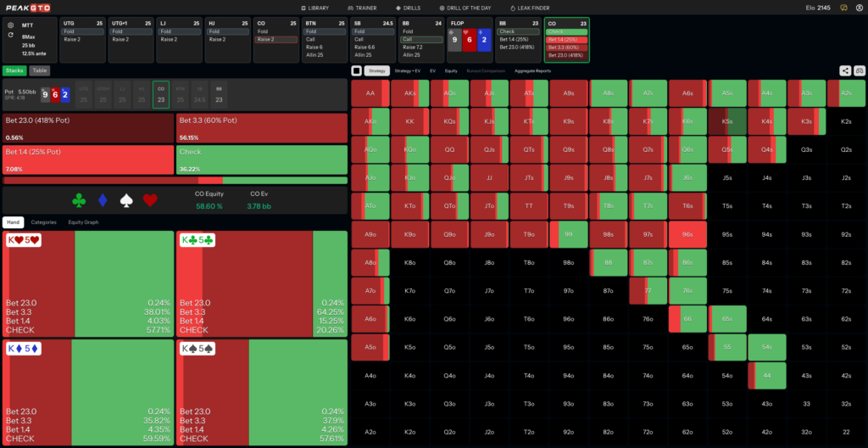868x448 pixels.
Task: Select the K5s cell in the matrix
Action: [x=726, y=121]
